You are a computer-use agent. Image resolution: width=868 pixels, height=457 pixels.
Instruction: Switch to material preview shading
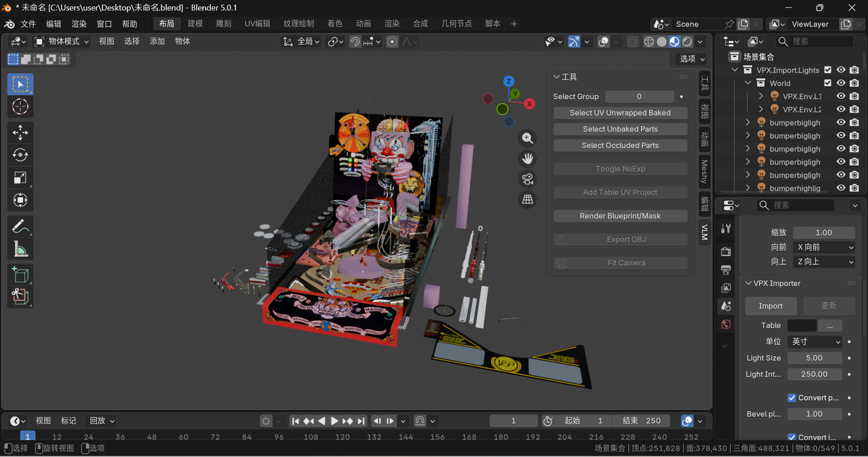tap(675, 41)
